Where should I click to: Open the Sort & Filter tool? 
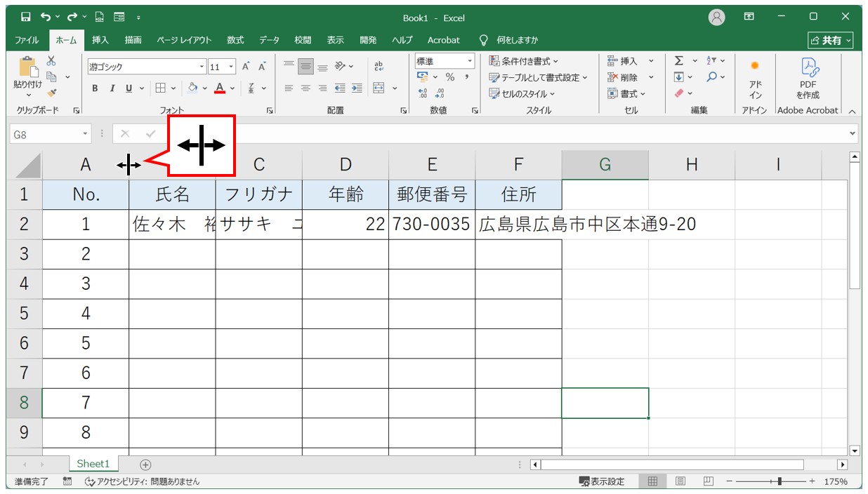pyautogui.click(x=711, y=61)
